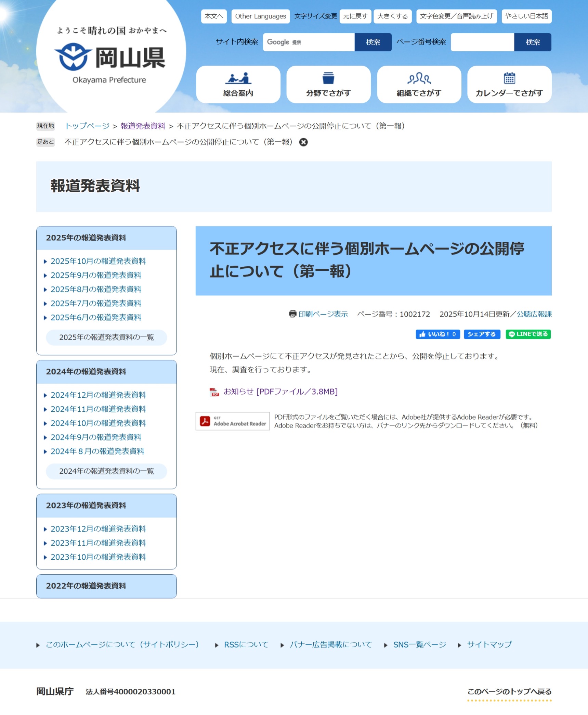588x715 pixels.
Task: Open the 総合案内 general guide icon
Action: (x=238, y=78)
